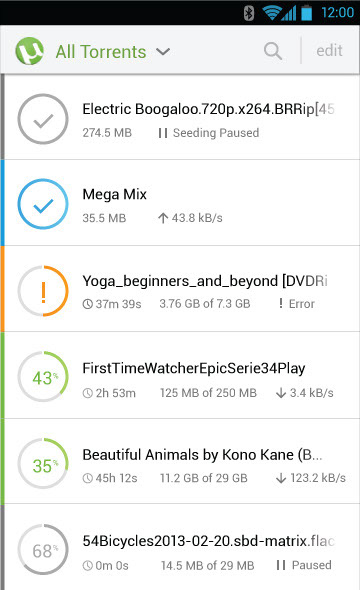Tap the Seeding Paused pause icon
The height and width of the screenshot is (590, 360).
tap(163, 133)
